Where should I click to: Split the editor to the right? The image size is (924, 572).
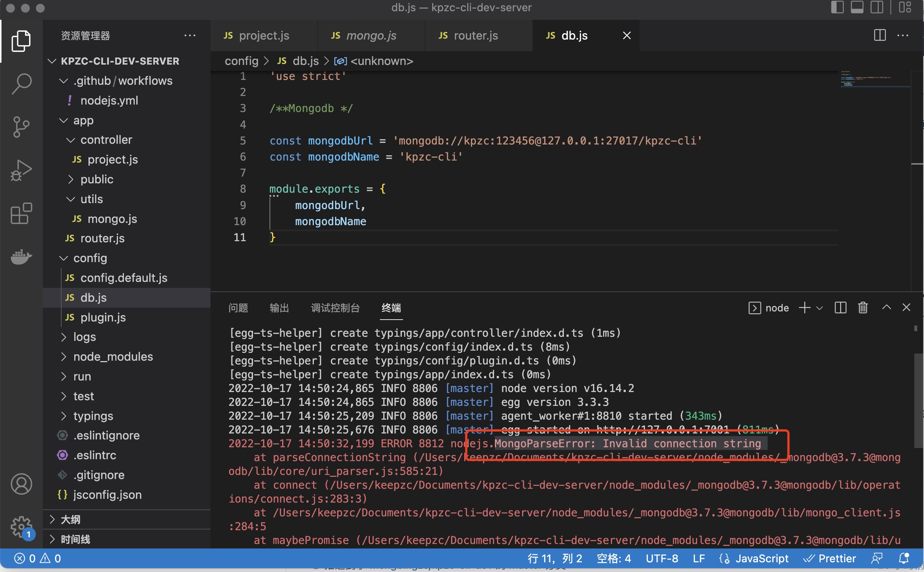click(880, 35)
